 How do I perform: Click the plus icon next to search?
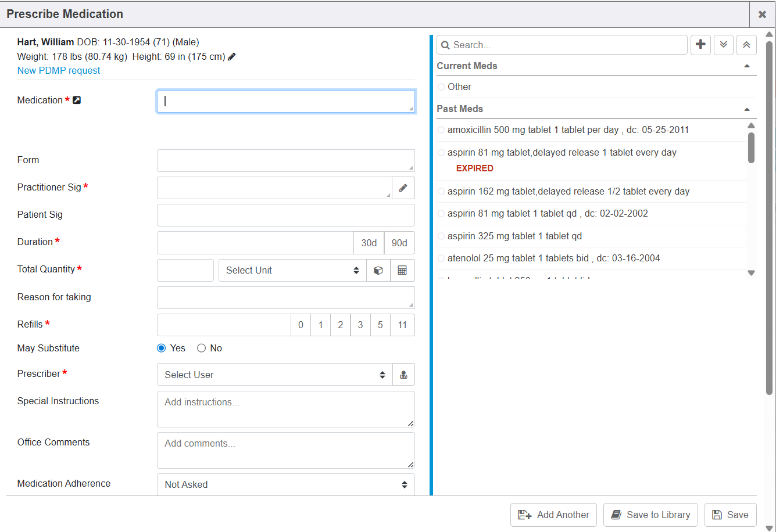click(x=700, y=45)
